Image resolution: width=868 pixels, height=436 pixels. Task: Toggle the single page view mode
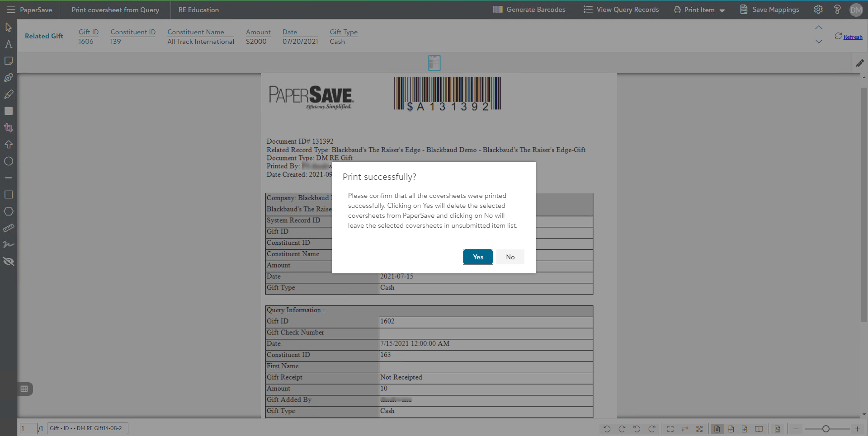click(x=717, y=429)
